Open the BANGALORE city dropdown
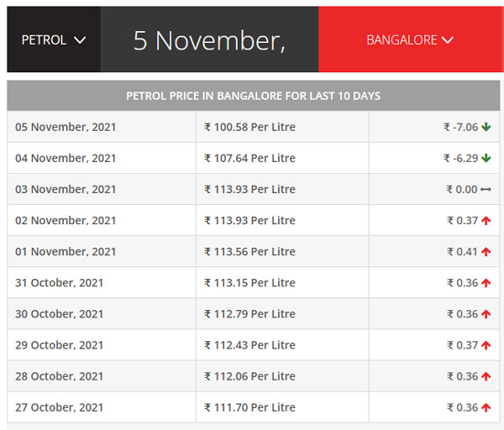 [411, 40]
